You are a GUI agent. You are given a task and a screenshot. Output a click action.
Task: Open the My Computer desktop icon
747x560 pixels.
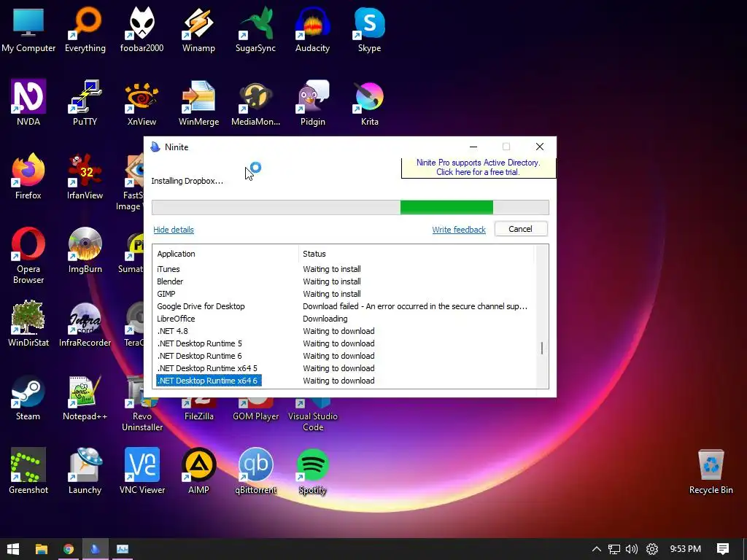tap(28, 29)
